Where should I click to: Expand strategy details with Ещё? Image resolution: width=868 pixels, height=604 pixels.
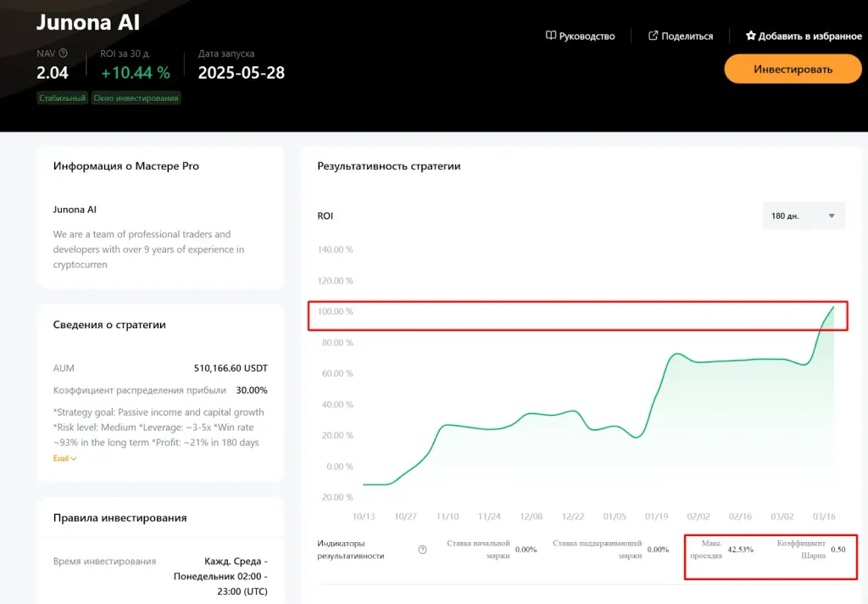pyautogui.click(x=64, y=458)
